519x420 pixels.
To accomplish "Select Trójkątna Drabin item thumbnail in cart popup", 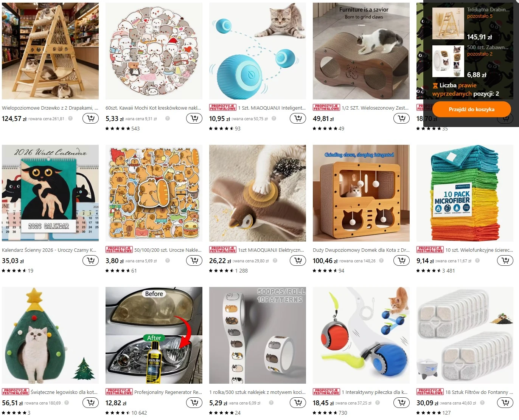I will (x=448, y=23).
